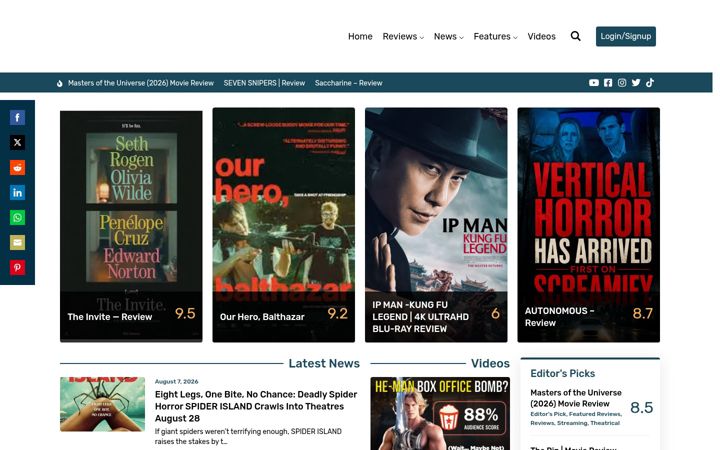
Task: Open the Videos menu item
Action: click(x=541, y=36)
